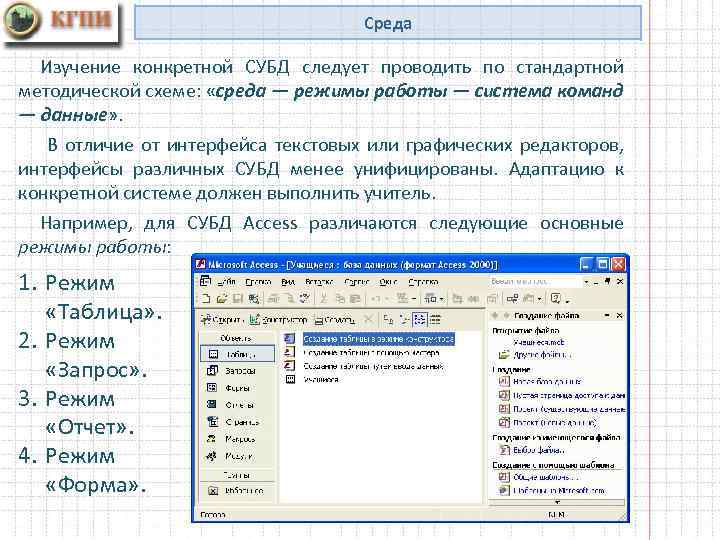The height and width of the screenshot is (540, 720).
Task: Switch to Large icons view
Action: [388, 319]
